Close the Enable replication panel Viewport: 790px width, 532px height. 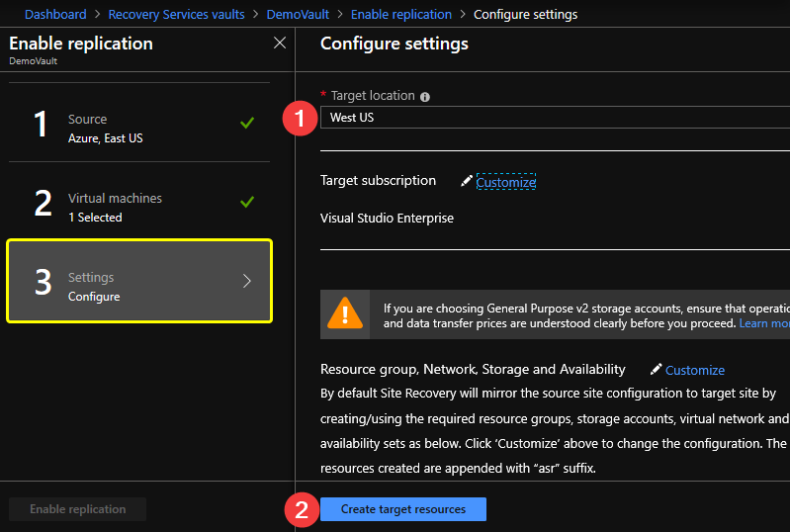click(x=280, y=43)
